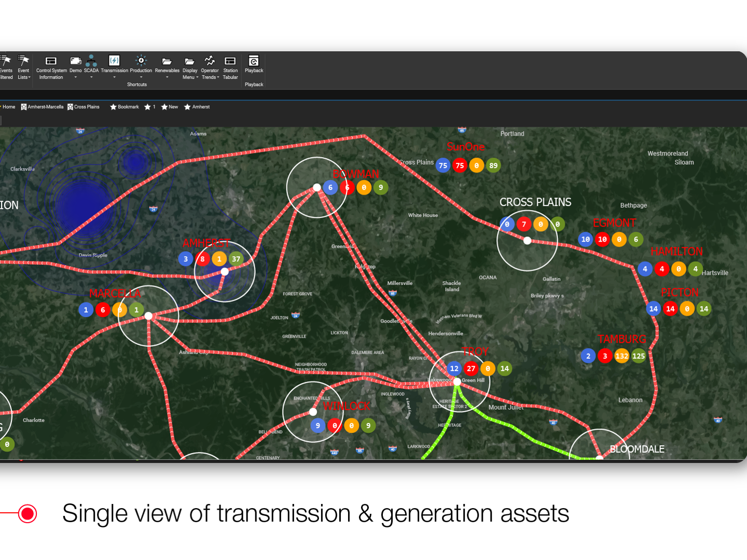Screen dimensions: 747x560
Task: Click Marcella blue 1 counter
Action: [86, 310]
